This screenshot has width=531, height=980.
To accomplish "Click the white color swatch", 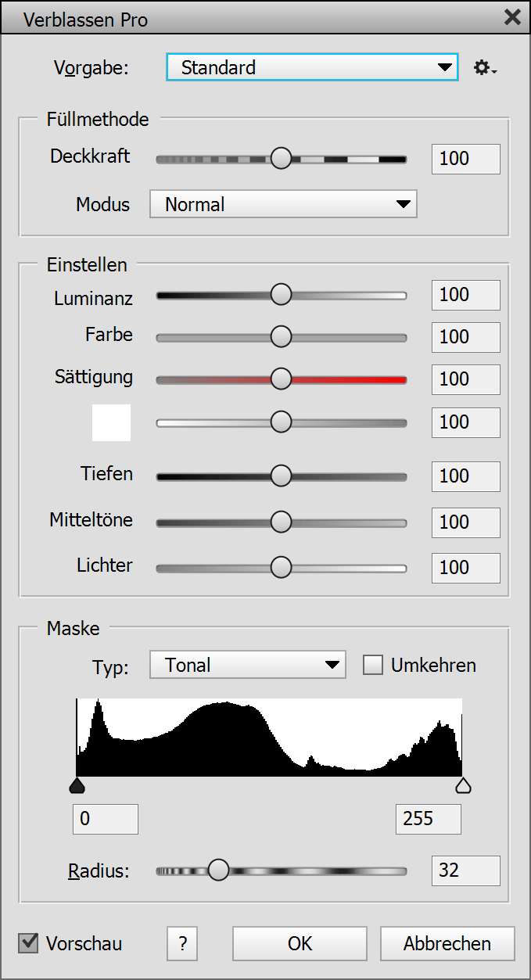I will point(111,422).
